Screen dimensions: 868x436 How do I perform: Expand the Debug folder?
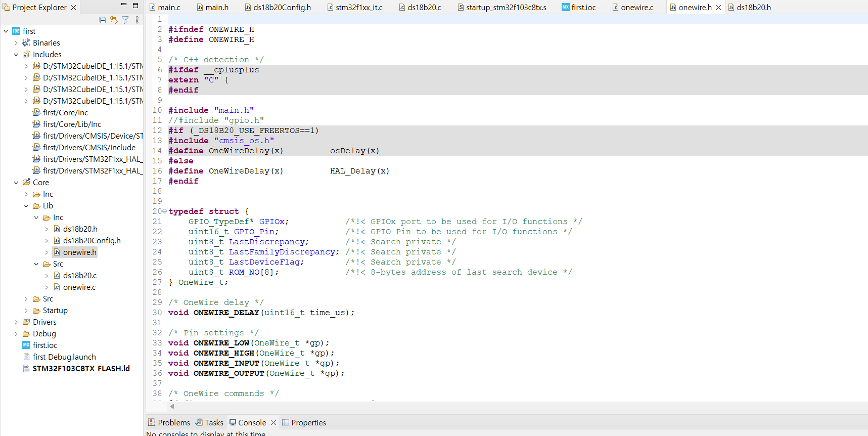pos(16,334)
